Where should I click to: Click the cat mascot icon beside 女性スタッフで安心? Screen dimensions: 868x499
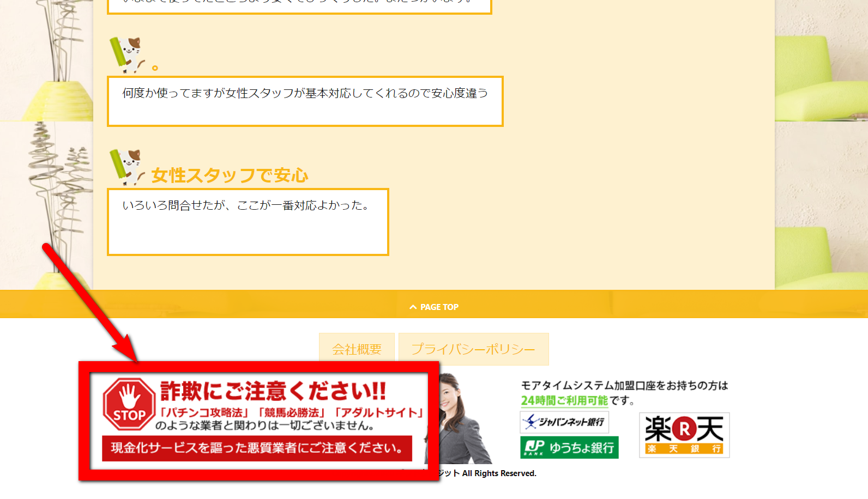(126, 167)
